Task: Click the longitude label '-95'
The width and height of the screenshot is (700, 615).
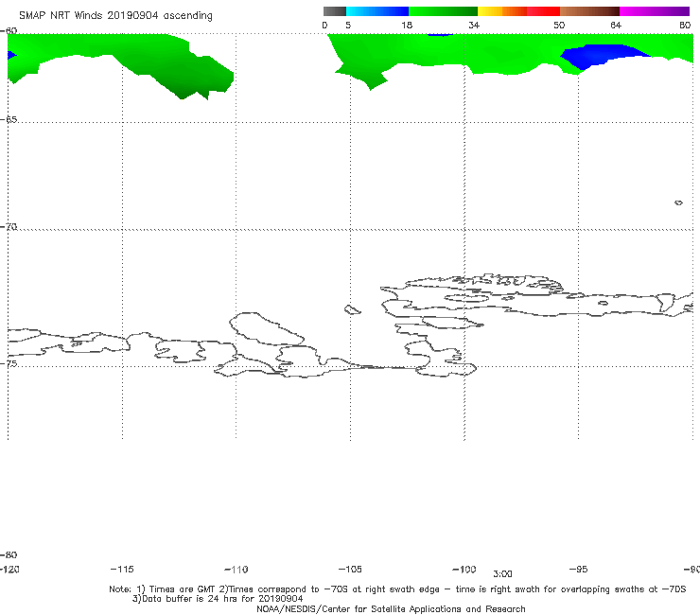Action: [578, 569]
